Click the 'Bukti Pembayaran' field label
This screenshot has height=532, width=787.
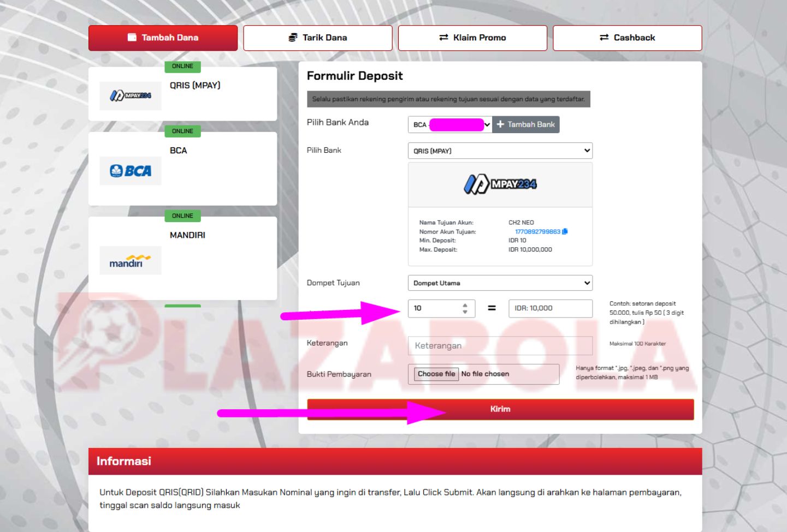point(339,374)
